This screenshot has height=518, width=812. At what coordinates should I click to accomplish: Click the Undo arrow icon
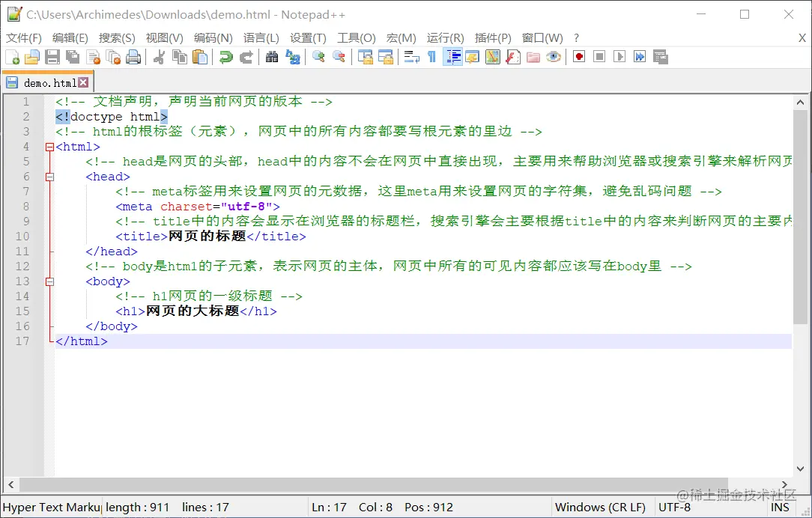click(225, 57)
